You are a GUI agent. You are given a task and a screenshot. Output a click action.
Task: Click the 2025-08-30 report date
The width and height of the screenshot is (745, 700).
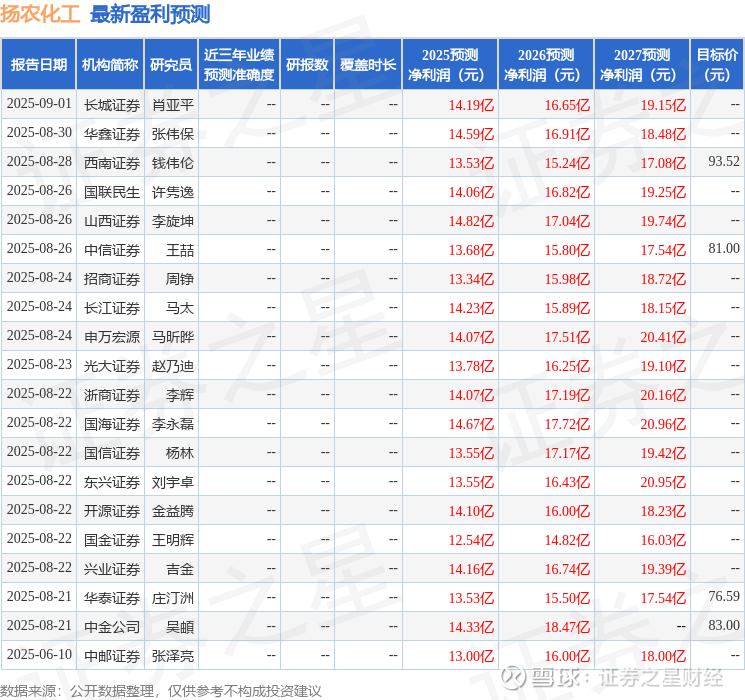click(39, 132)
